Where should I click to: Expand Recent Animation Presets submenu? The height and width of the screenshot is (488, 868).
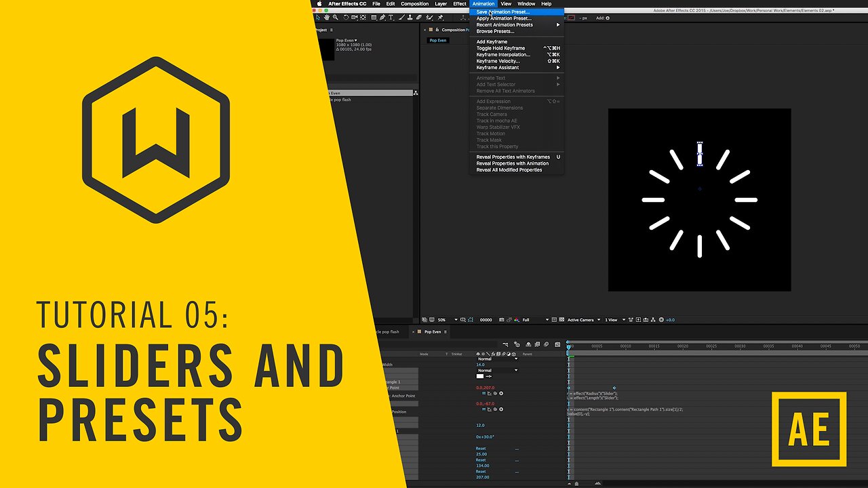[x=517, y=25]
